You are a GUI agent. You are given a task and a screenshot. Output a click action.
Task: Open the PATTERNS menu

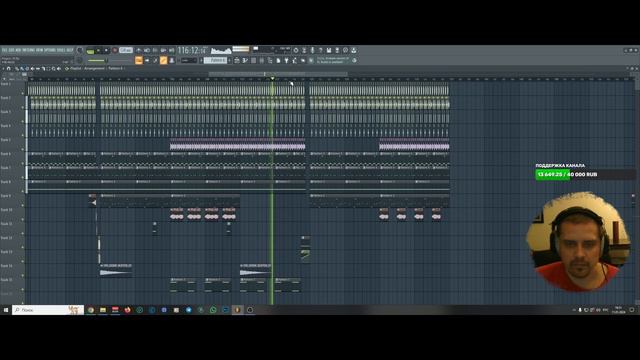tap(28, 50)
